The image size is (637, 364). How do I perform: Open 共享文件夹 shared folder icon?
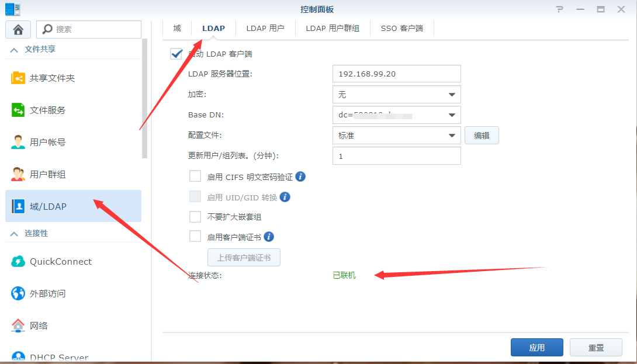tap(18, 78)
